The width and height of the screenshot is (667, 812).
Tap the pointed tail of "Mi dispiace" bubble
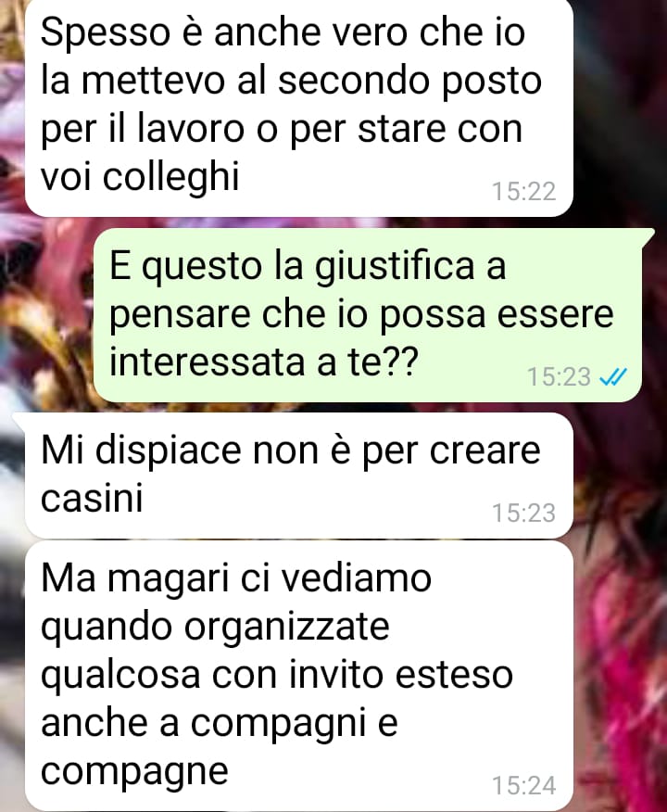pyautogui.click(x=19, y=420)
